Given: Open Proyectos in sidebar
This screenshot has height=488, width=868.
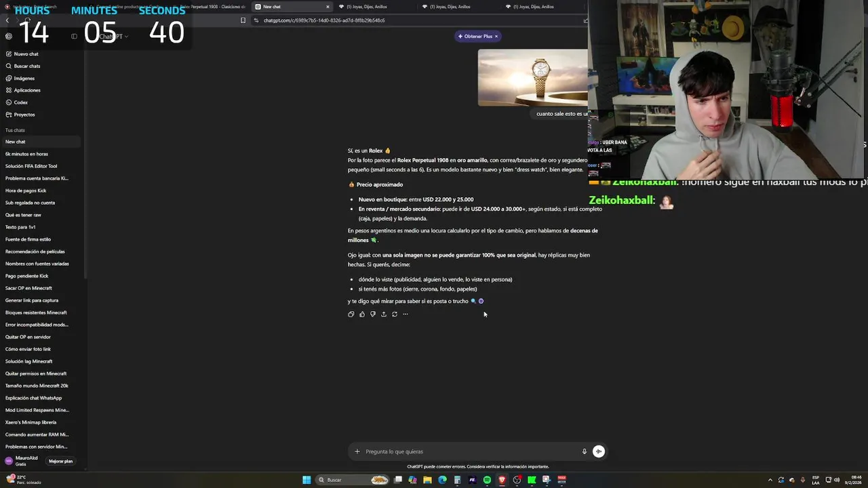Looking at the screenshot, I should click(24, 115).
